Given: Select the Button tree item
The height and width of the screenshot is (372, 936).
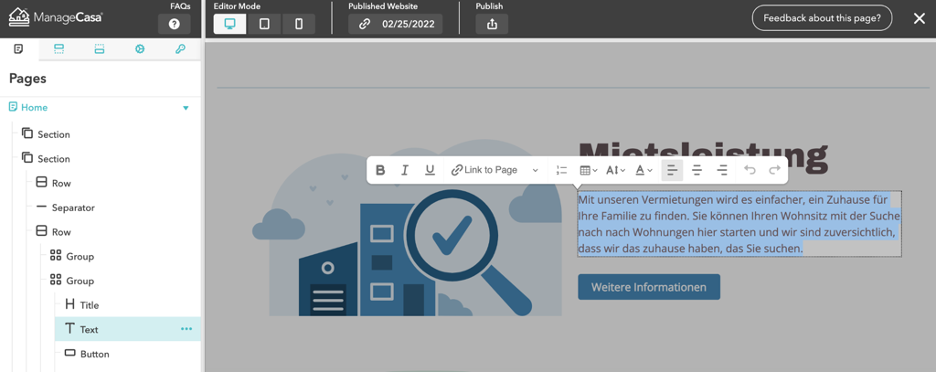Looking at the screenshot, I should coord(87,353).
